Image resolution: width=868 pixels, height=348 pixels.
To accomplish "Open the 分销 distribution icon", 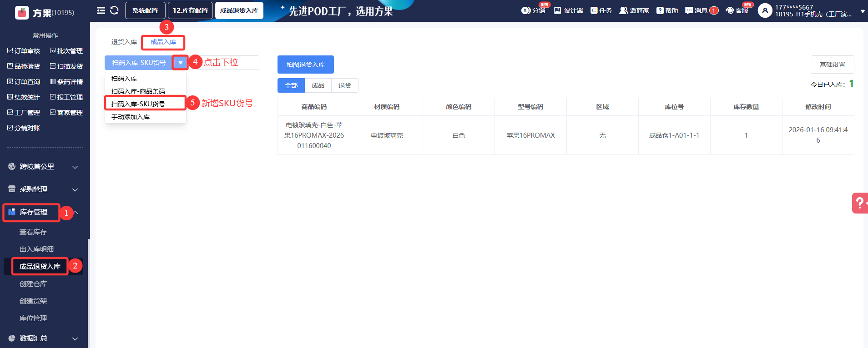I will (533, 10).
